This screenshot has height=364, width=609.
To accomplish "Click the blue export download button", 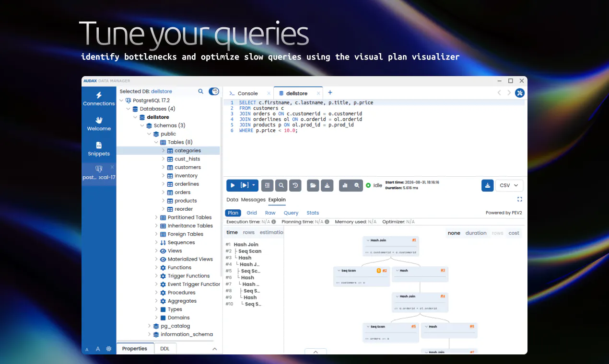I will point(488,185).
